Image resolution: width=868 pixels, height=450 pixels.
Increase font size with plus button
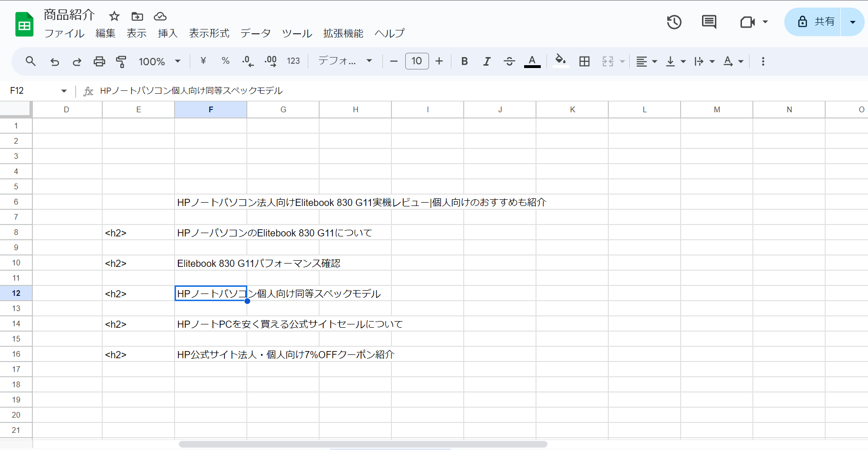click(439, 61)
